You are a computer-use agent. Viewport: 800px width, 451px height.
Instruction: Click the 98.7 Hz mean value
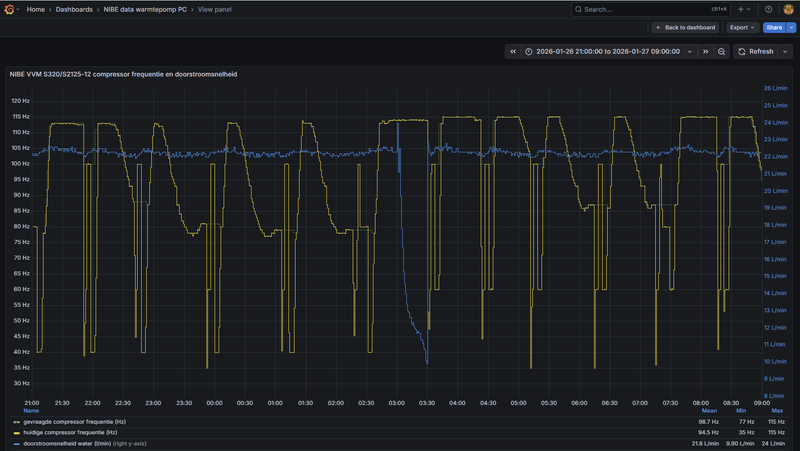point(708,422)
